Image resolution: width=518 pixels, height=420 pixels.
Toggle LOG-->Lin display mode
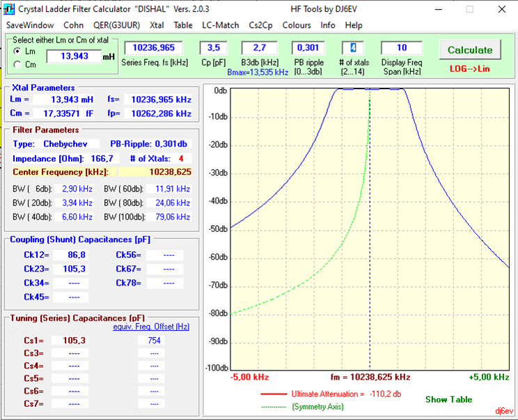pos(469,69)
